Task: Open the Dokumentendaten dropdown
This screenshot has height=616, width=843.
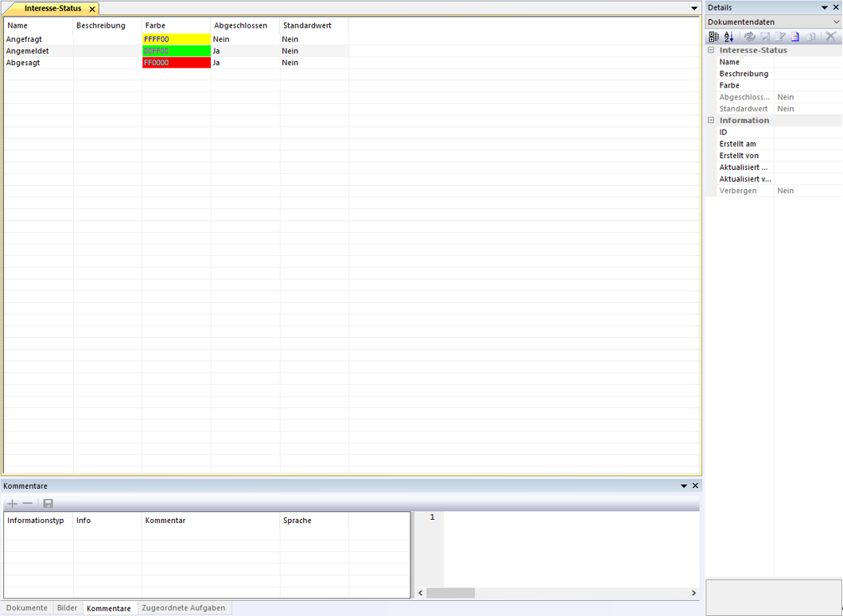Action: point(836,22)
